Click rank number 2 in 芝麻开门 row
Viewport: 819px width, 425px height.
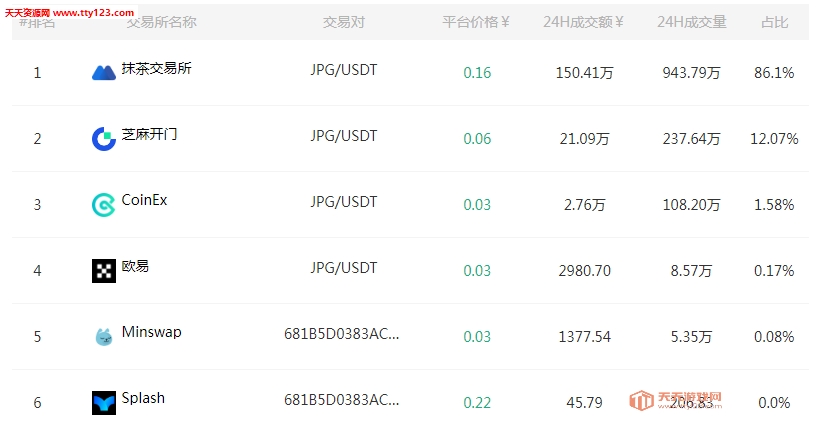[37, 139]
